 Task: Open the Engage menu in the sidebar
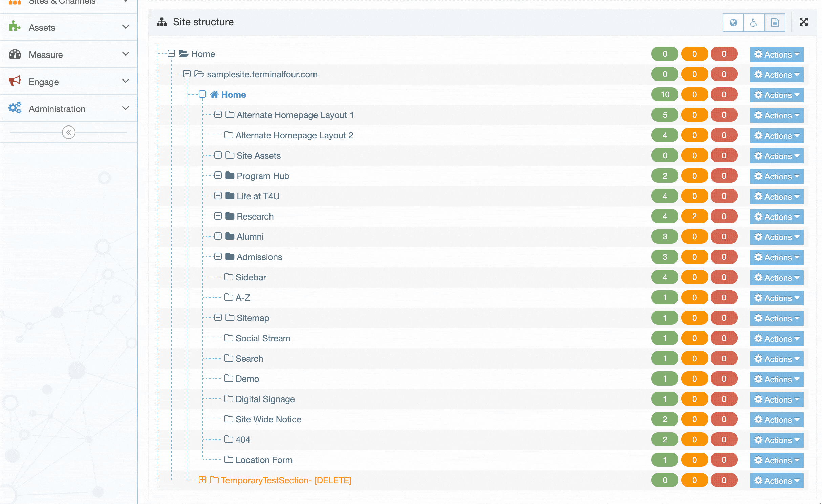44,82
